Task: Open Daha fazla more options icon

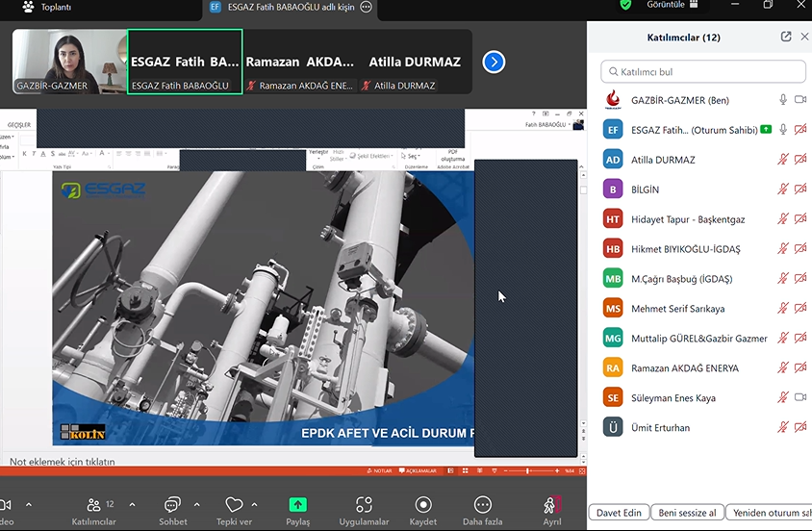Action: pyautogui.click(x=483, y=505)
